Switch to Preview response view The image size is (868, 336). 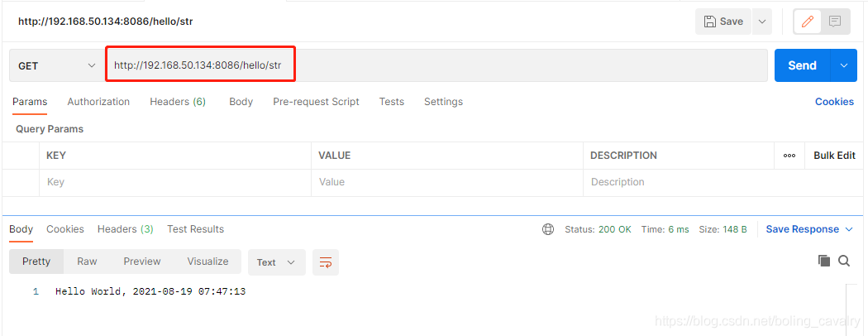point(142,262)
